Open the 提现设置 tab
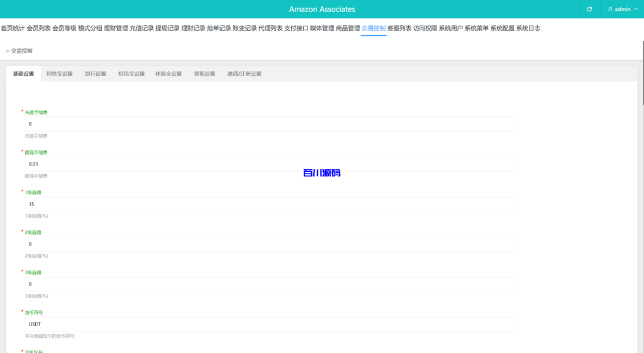Viewport: 644px width, 353px height. 204,74
